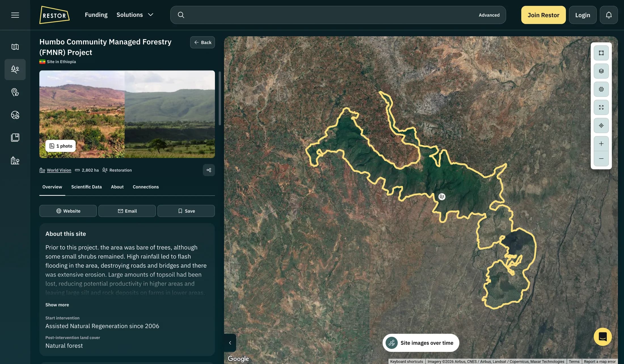Toggle fullscreen map view
Screen dimensions: 624x364
click(601, 107)
